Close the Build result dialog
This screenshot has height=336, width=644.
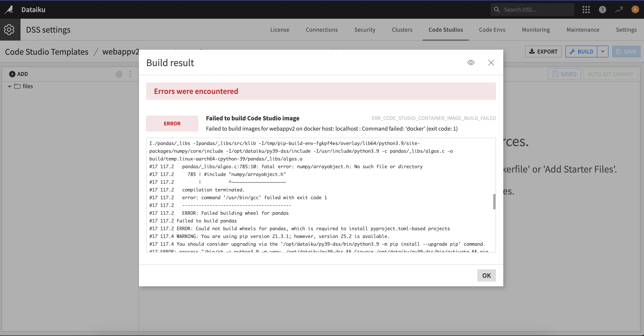click(491, 62)
